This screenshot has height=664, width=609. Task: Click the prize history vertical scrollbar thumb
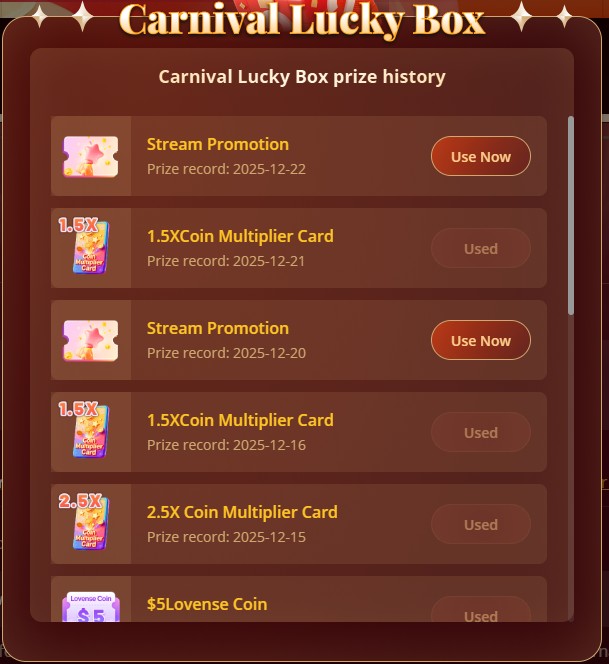coord(571,216)
